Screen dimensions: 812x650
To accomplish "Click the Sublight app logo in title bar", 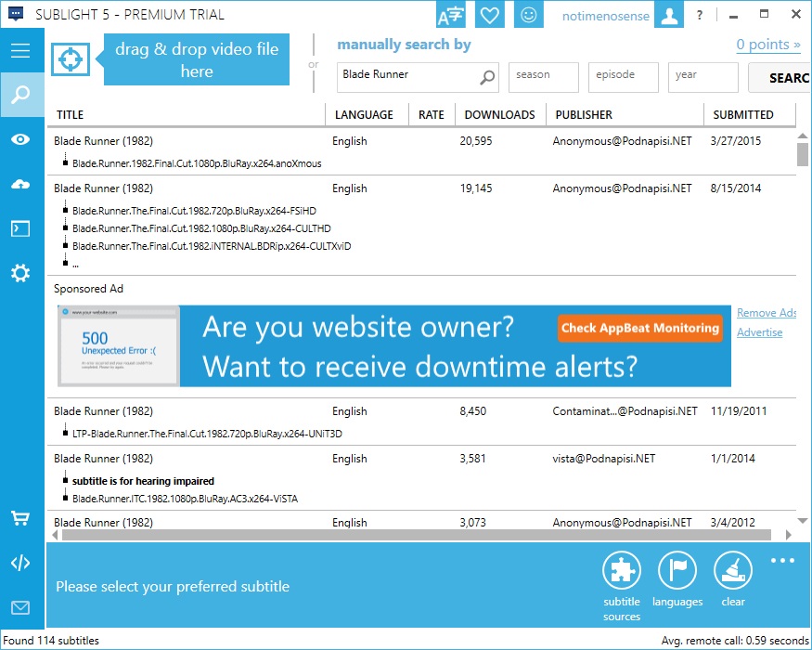I will [16, 14].
